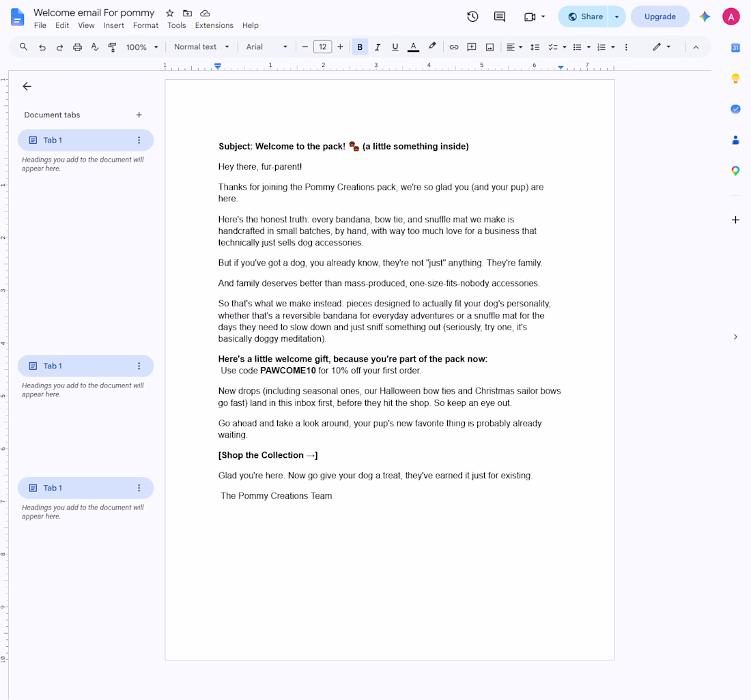Open the editing mode pencil dropdown
The image size is (751, 700).
[662, 47]
